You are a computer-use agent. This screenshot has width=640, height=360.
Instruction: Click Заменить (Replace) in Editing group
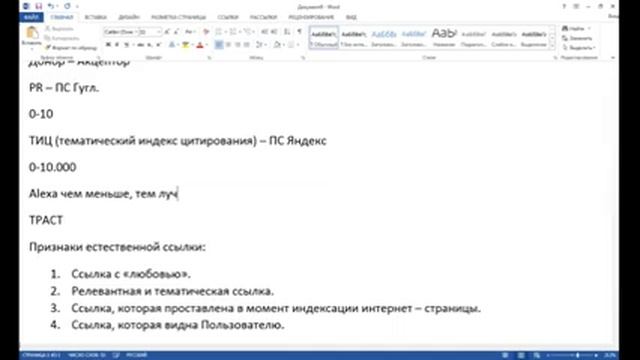577,38
